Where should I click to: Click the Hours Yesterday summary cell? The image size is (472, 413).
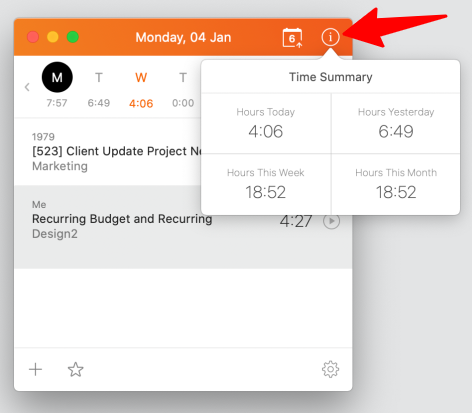pyautogui.click(x=396, y=124)
